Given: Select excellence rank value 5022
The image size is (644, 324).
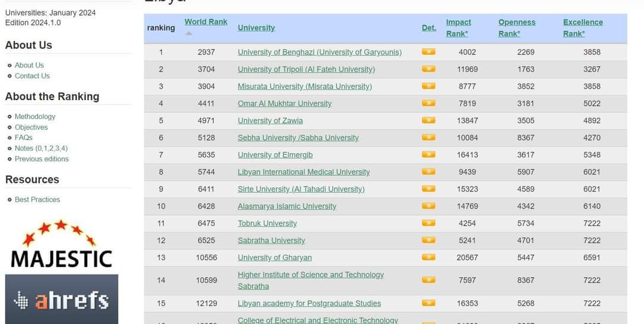Looking at the screenshot, I should click(x=592, y=104).
